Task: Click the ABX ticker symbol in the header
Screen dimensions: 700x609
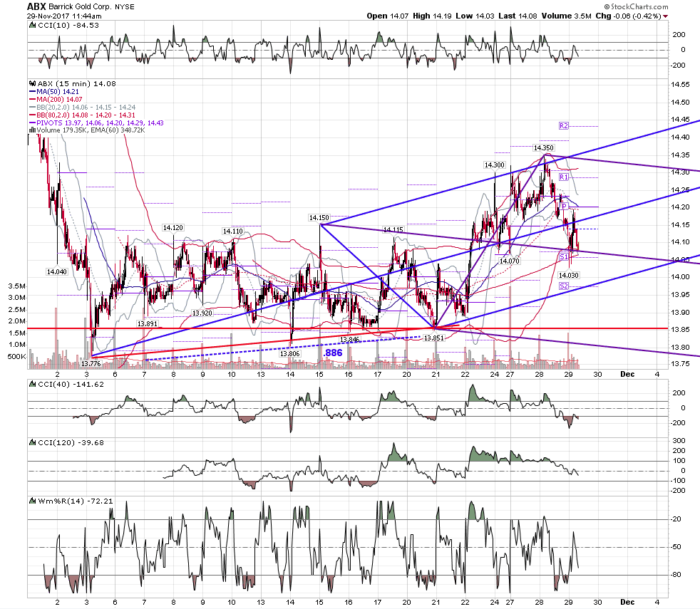Action: pyautogui.click(x=36, y=6)
